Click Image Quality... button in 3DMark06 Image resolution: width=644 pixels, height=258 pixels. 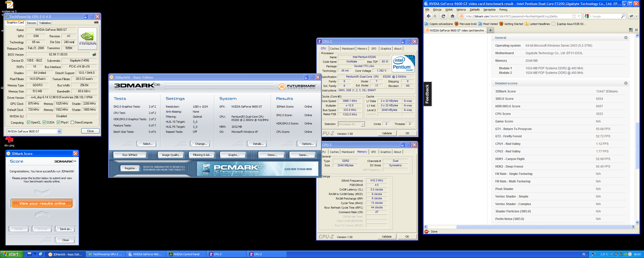(x=171, y=155)
